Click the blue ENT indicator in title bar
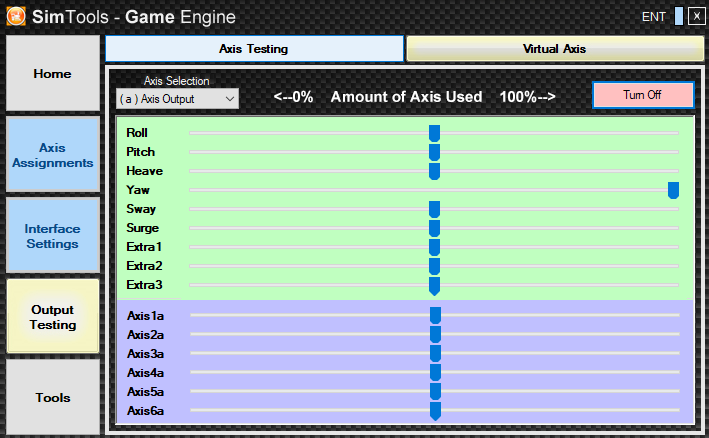709x438 pixels. tap(679, 16)
